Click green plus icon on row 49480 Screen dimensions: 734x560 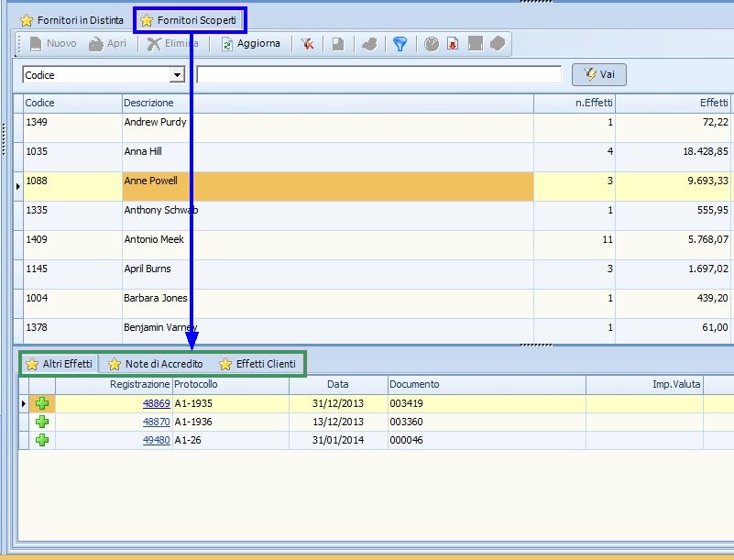(x=42, y=440)
